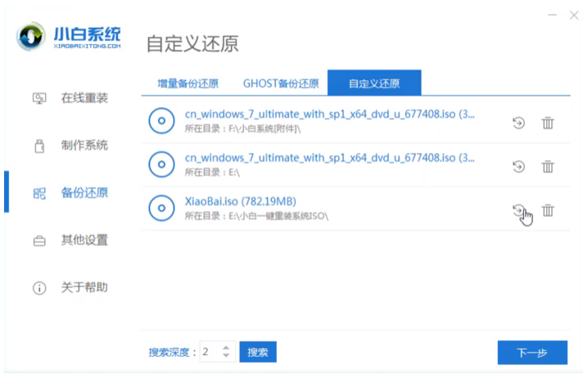
Task: Click the 搜索 button
Action: (258, 352)
